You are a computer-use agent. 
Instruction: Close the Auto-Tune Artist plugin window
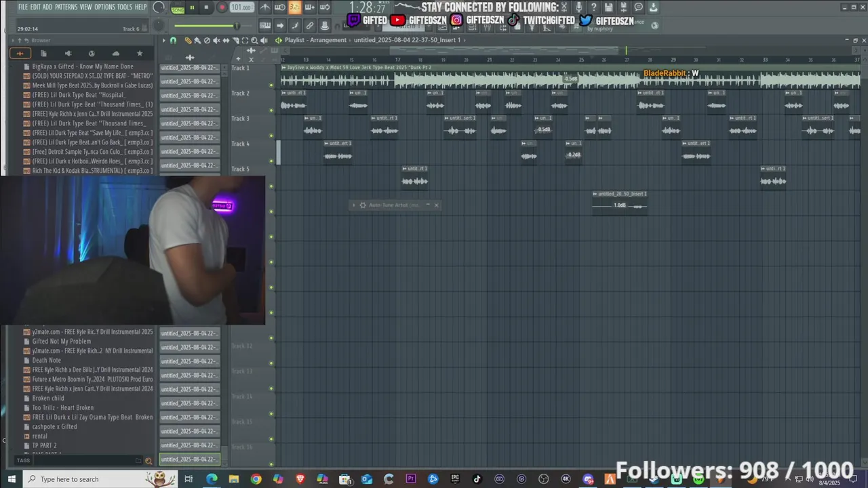tap(436, 205)
